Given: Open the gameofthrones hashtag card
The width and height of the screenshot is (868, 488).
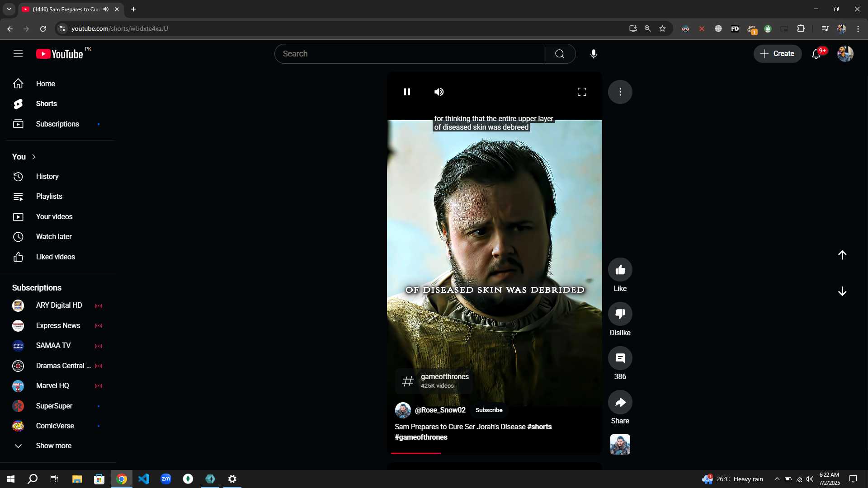Looking at the screenshot, I should tap(434, 381).
